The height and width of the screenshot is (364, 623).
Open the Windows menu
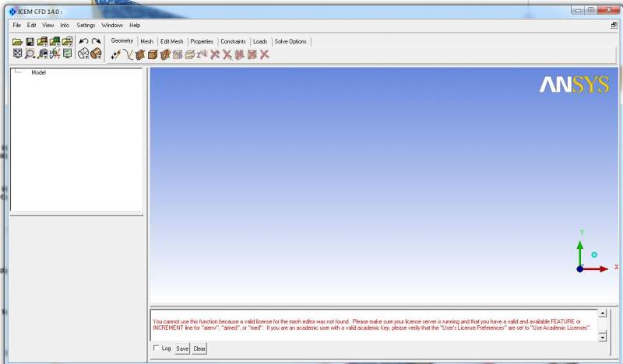coord(112,25)
